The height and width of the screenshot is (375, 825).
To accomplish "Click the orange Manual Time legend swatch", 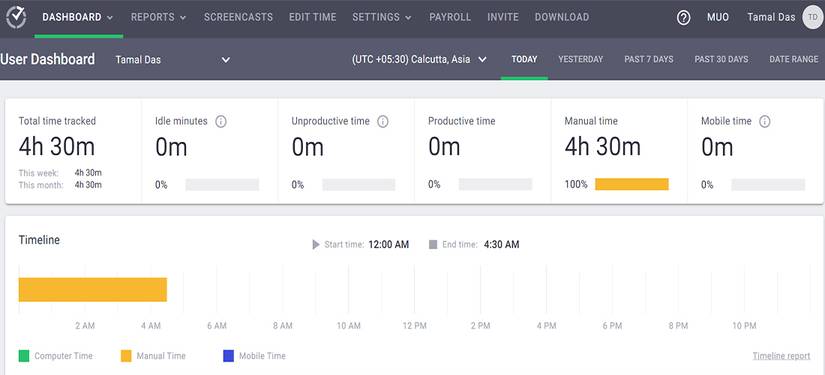I will coord(126,356).
